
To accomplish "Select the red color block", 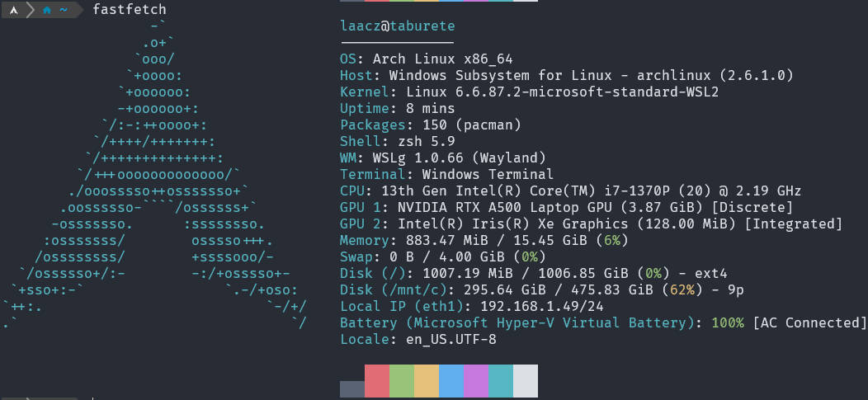I will coord(377,381).
